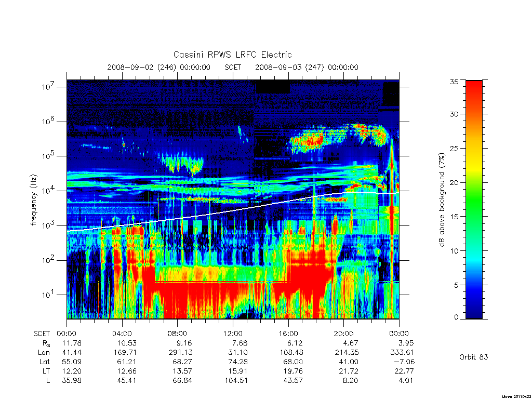Screen dimensions: 532x399
Task: Select the L value "8.20"
Action: (350, 381)
